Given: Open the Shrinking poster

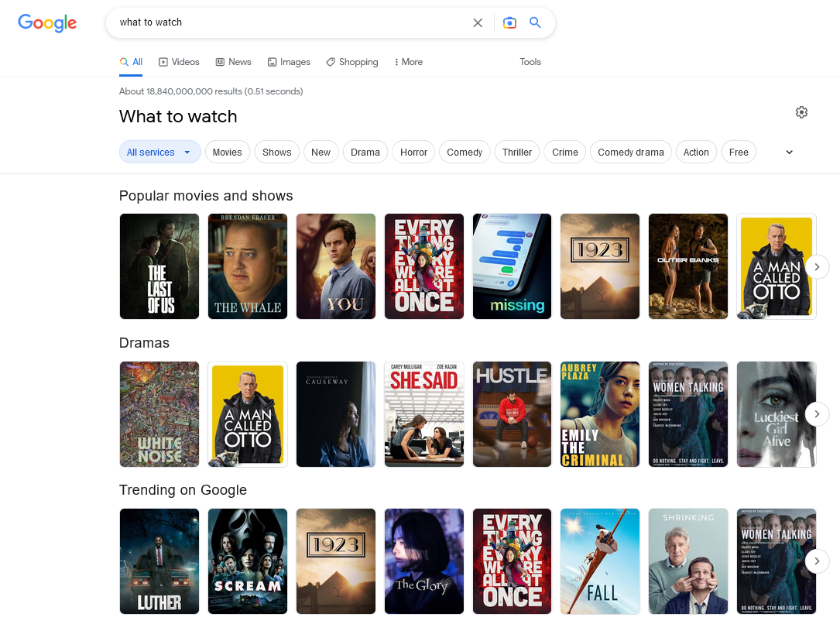Looking at the screenshot, I should click(688, 561).
